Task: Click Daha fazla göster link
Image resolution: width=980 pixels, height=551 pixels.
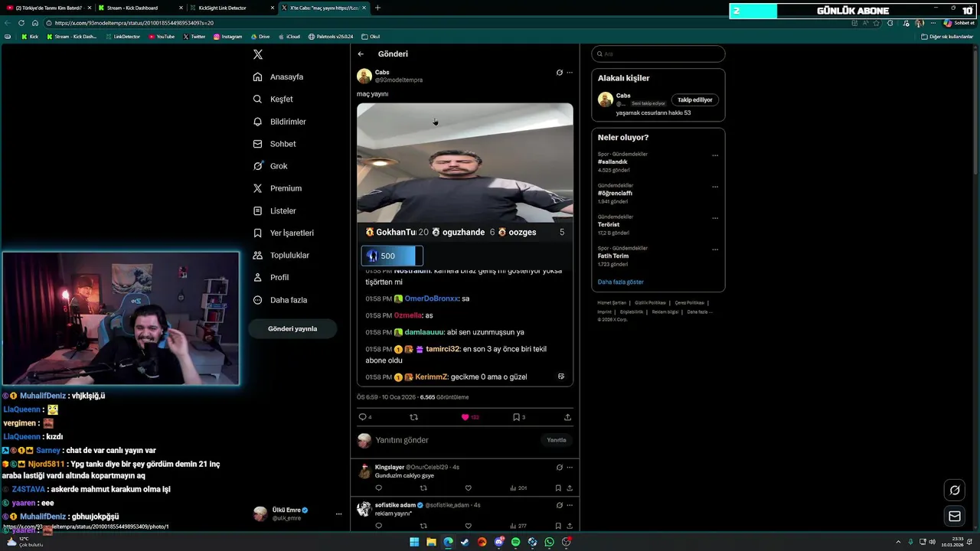Action: click(620, 282)
